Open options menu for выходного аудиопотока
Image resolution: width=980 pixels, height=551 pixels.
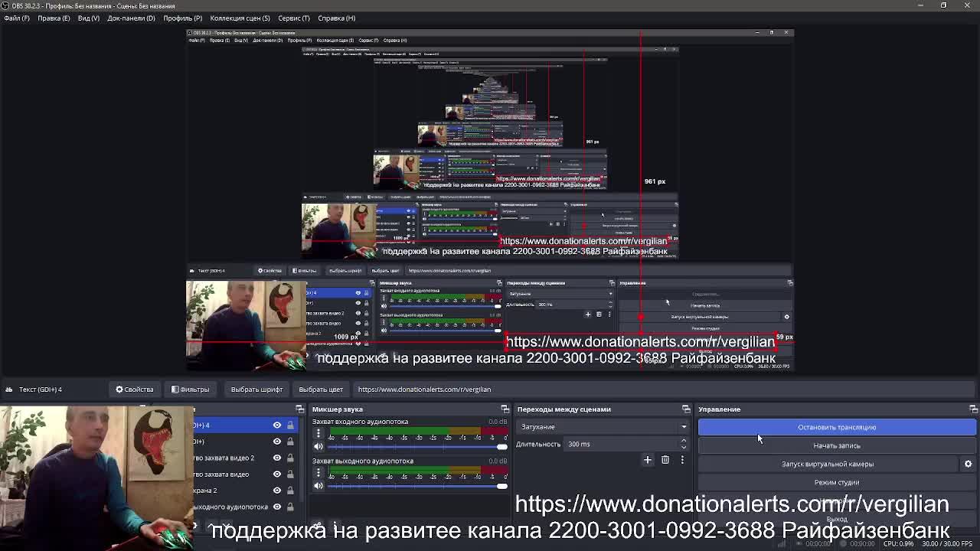318,473
